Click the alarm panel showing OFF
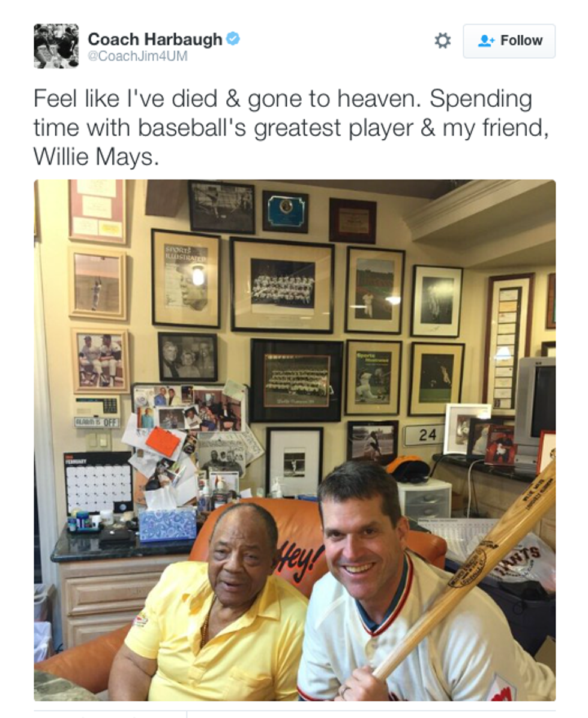Image resolution: width=588 pixels, height=718 pixels. pos(98,412)
